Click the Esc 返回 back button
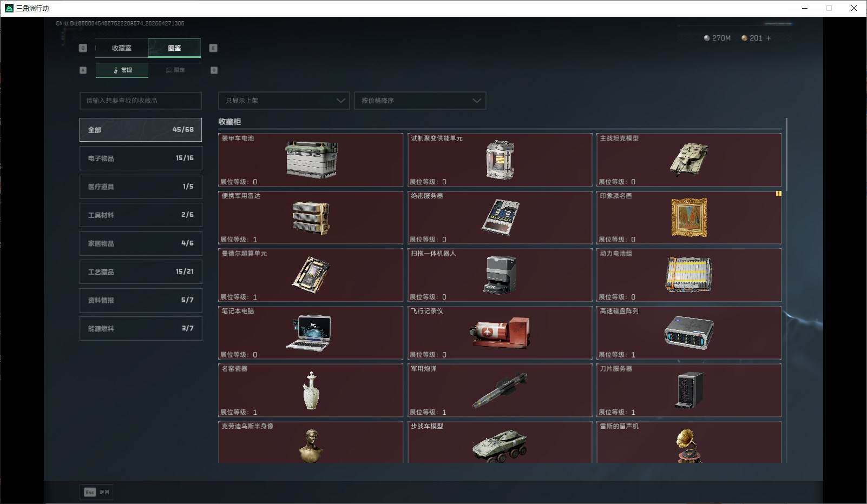867x504 pixels. (96, 492)
